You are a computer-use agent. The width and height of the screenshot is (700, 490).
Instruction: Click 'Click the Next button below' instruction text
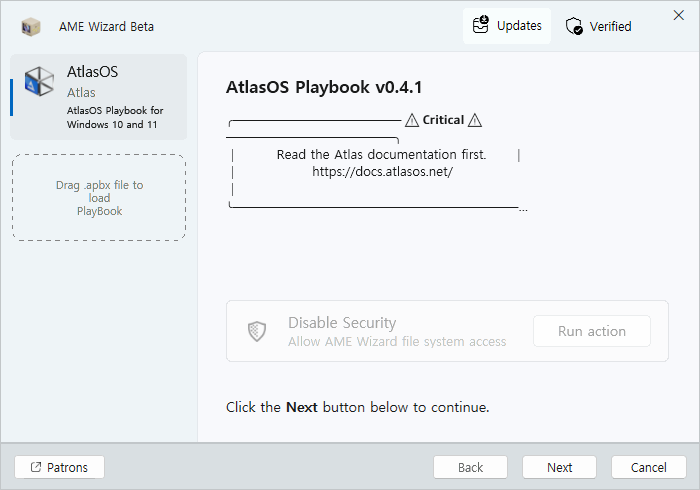point(358,407)
